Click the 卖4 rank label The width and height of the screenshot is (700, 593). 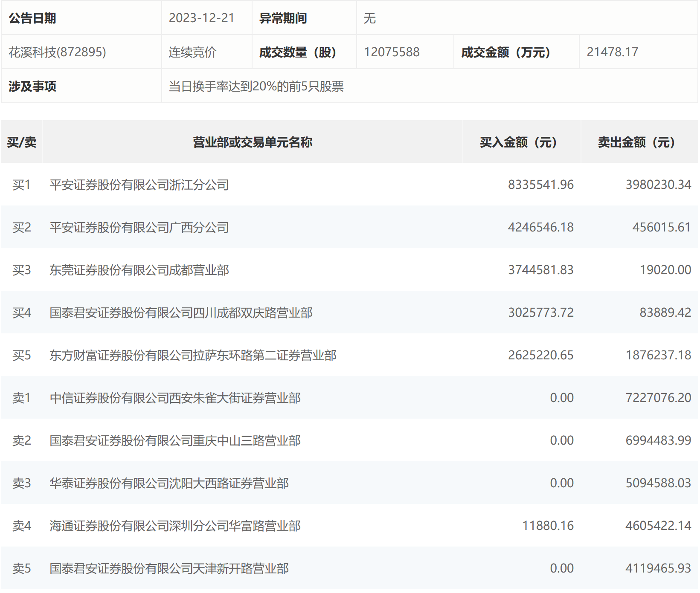tap(22, 526)
